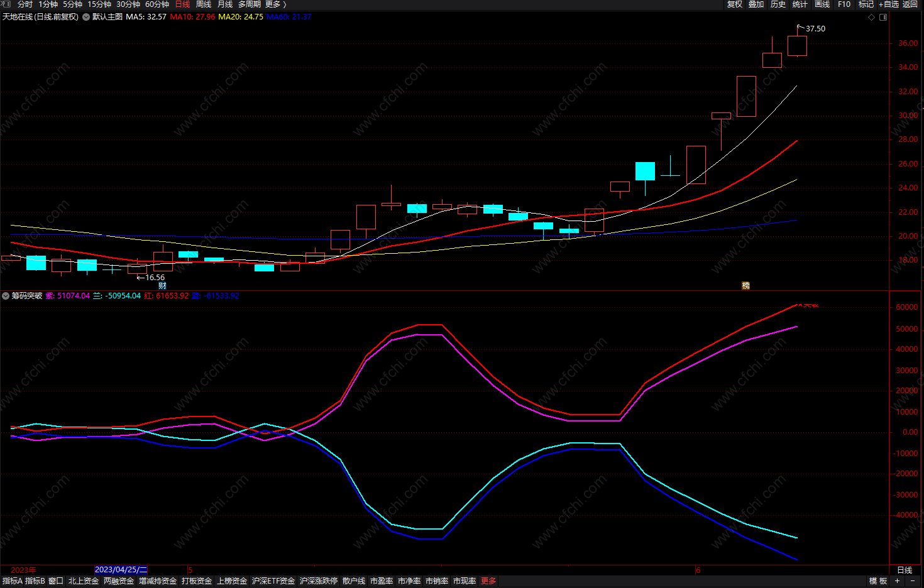Show the 增减持资金 indicator
Viewport: 924px width, 588px height.
(x=158, y=581)
